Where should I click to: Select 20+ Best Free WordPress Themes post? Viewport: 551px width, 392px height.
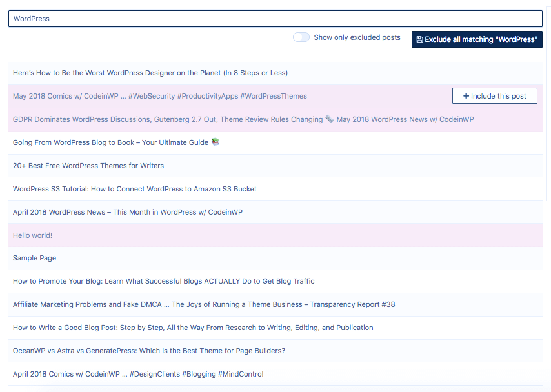88,166
